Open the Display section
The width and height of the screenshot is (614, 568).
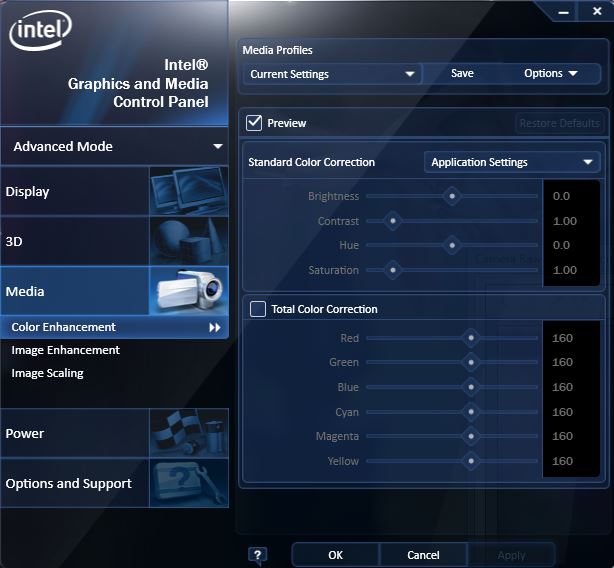pos(114,191)
